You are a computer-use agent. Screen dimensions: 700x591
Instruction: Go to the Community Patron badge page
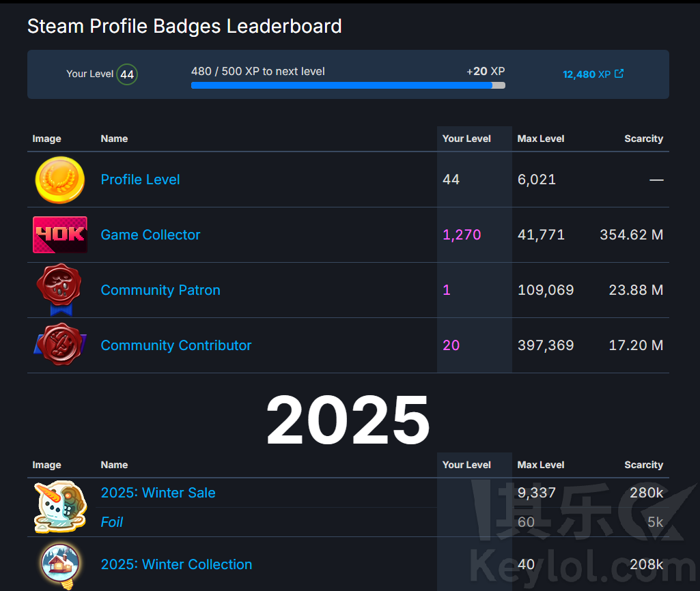click(160, 290)
